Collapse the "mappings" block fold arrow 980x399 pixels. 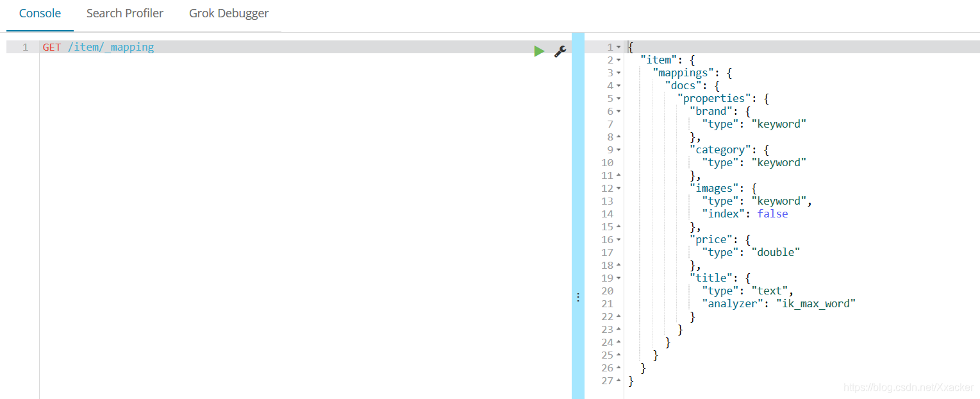point(619,73)
